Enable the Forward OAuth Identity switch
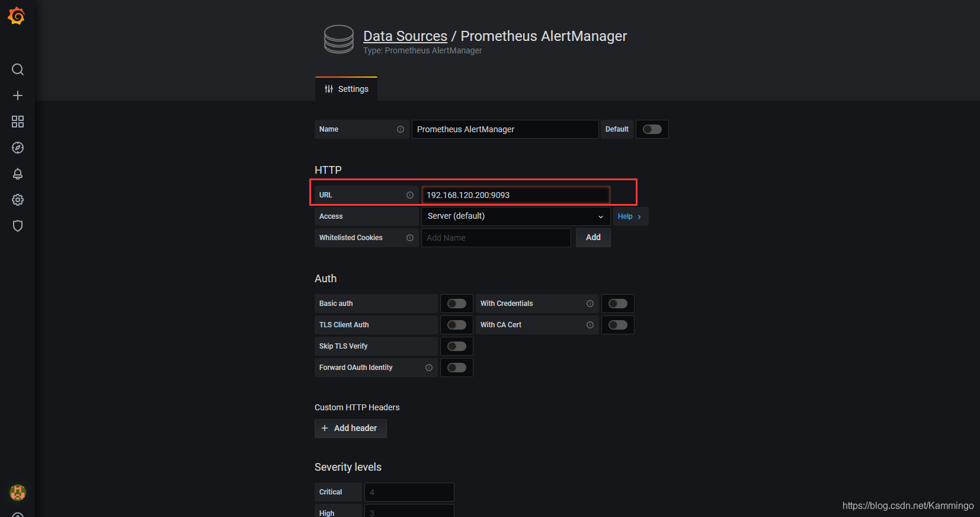The height and width of the screenshot is (517, 980). (x=457, y=368)
